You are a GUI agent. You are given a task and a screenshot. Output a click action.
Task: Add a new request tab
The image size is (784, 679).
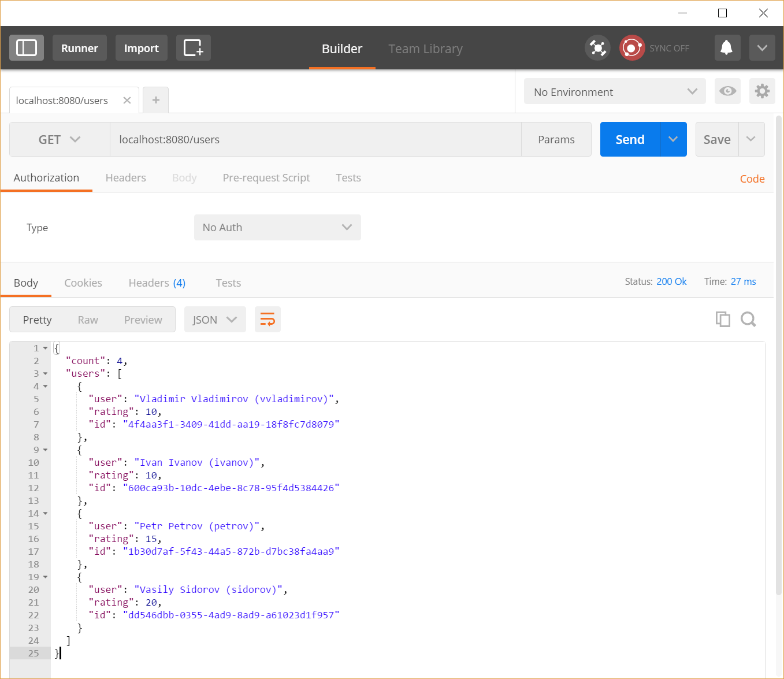point(155,100)
